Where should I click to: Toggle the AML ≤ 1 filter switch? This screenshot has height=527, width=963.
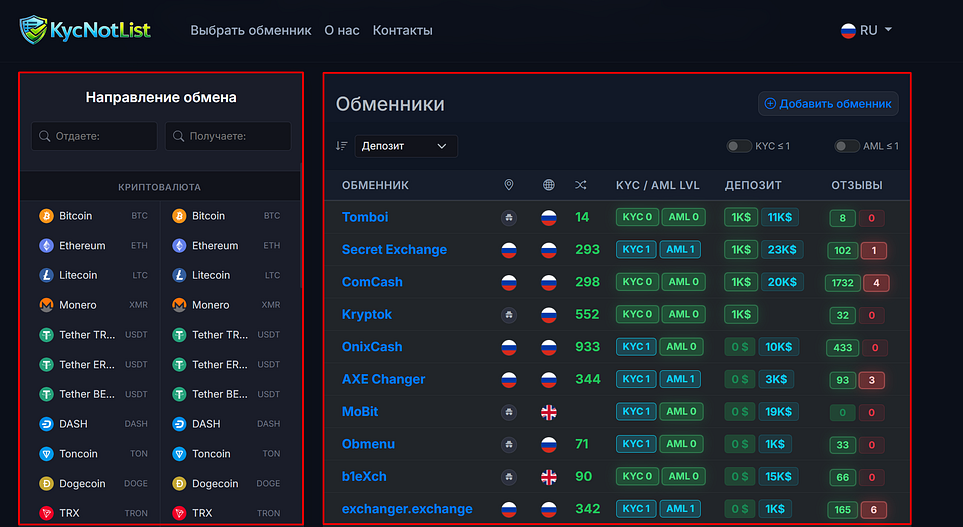tap(846, 146)
